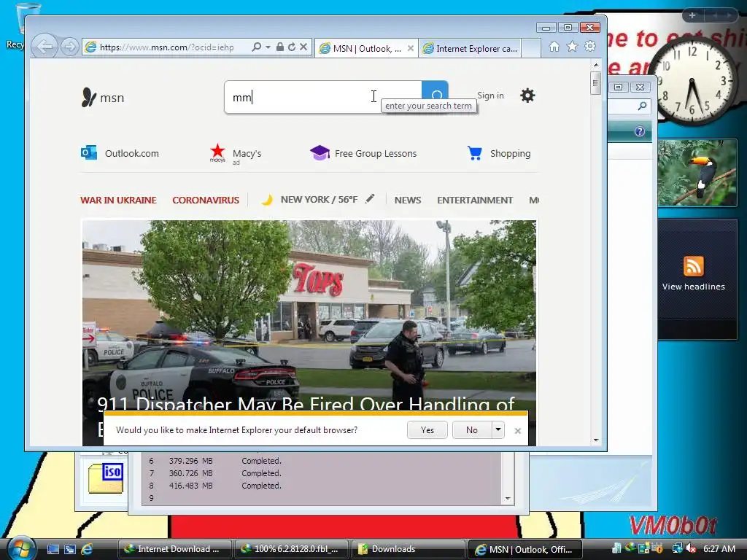Switch to Internet Download taskbar button
The image size is (747, 560).
(174, 549)
